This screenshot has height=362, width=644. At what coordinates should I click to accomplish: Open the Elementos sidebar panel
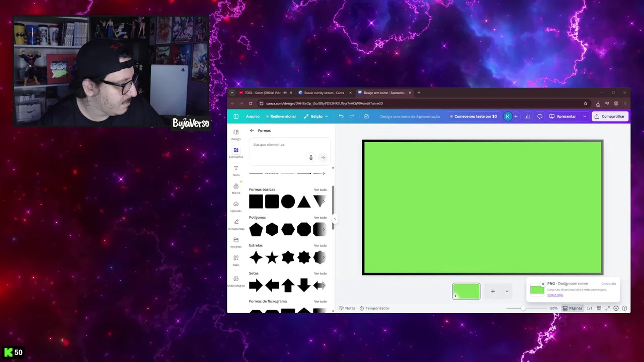pyautogui.click(x=236, y=152)
